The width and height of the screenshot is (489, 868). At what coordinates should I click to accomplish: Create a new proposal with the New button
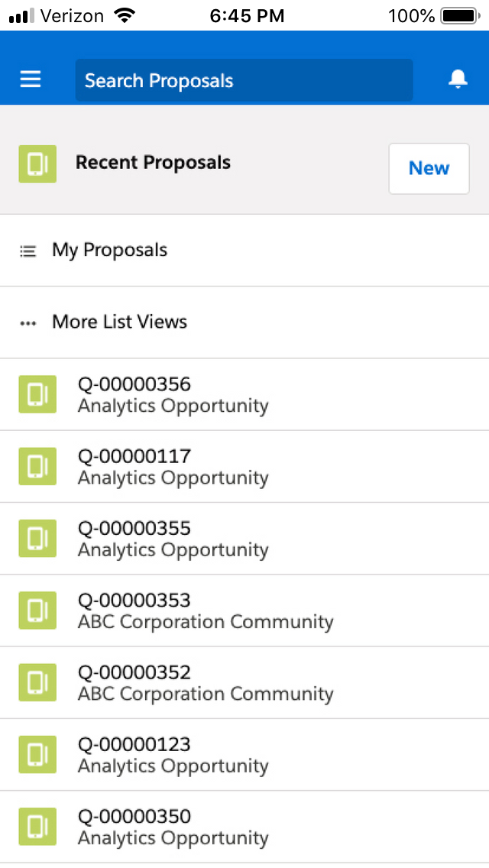pos(429,168)
